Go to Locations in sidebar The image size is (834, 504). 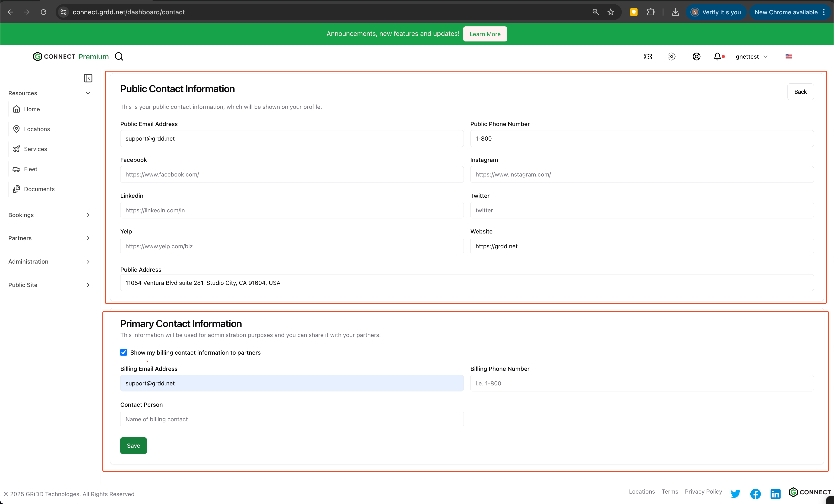(37, 129)
